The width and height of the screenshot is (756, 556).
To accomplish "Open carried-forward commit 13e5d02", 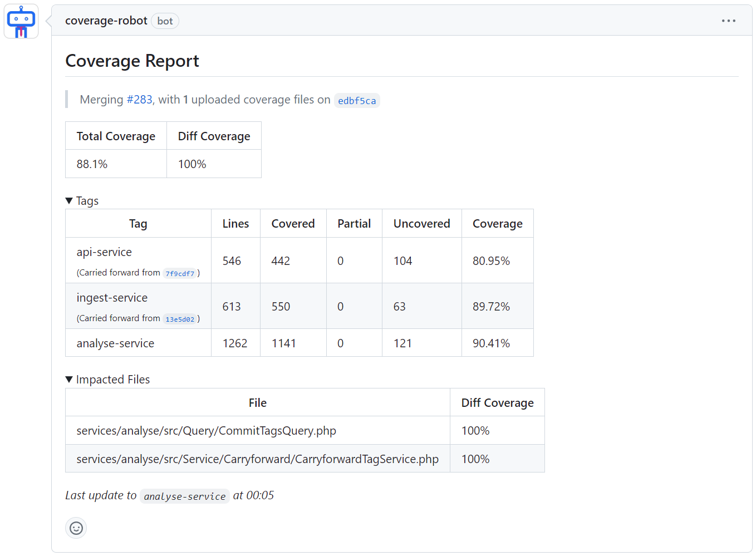I will point(180,319).
